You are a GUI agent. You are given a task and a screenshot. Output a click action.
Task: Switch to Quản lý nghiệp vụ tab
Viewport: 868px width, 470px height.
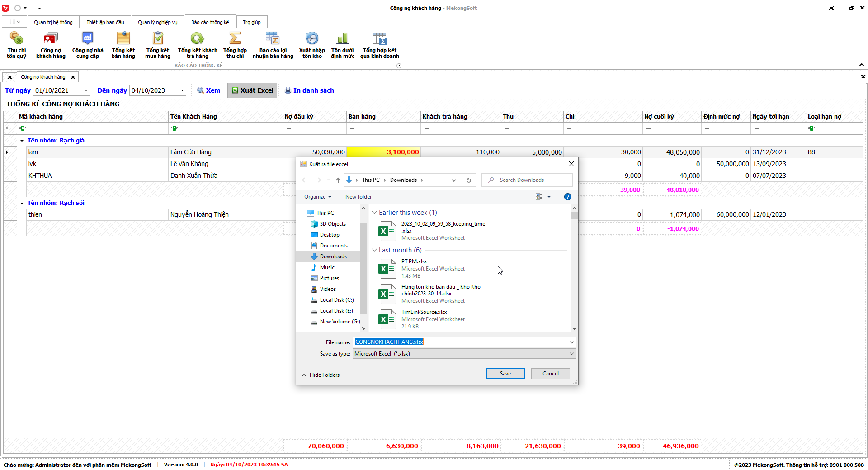157,22
